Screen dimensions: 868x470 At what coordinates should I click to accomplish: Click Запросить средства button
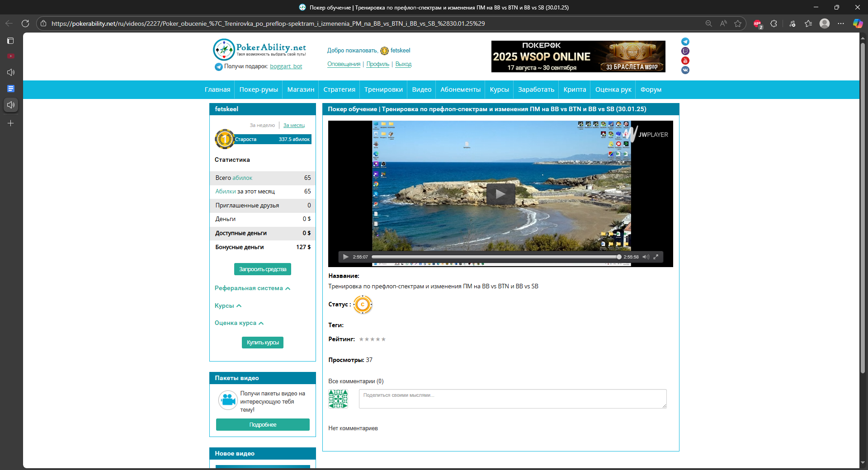tap(263, 269)
